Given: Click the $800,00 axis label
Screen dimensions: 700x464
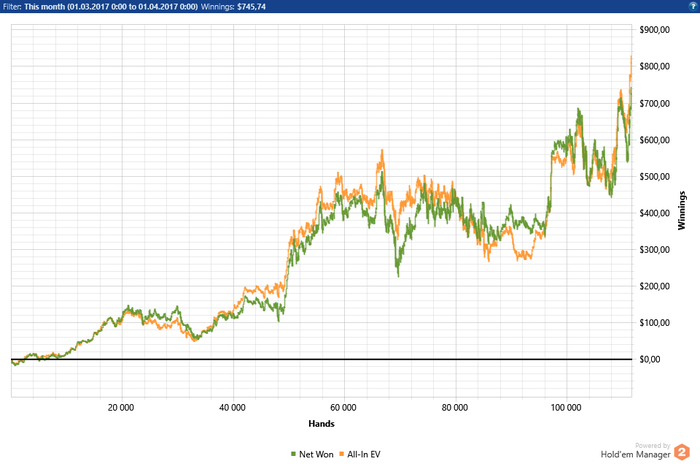Looking at the screenshot, I should [654, 67].
